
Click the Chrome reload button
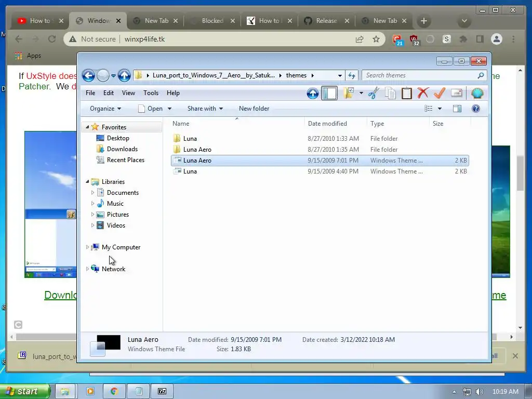click(x=52, y=39)
